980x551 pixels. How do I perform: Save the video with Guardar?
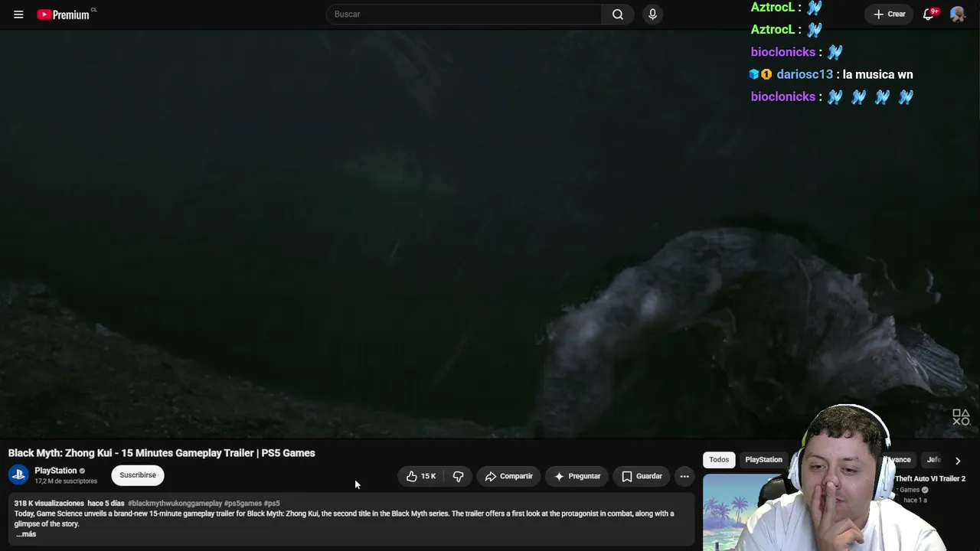point(642,476)
